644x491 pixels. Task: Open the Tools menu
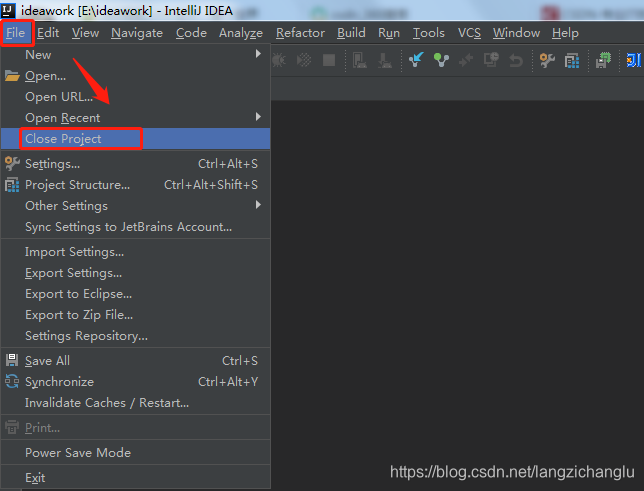click(428, 33)
